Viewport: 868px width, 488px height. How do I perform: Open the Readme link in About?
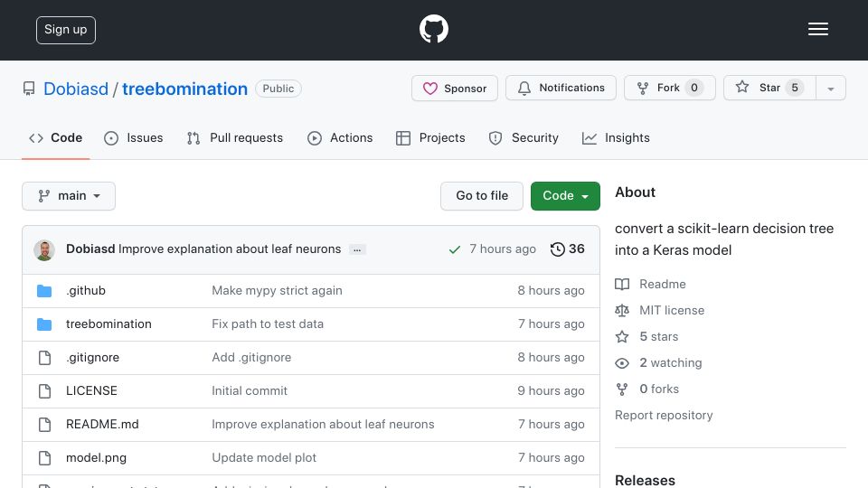pos(663,285)
